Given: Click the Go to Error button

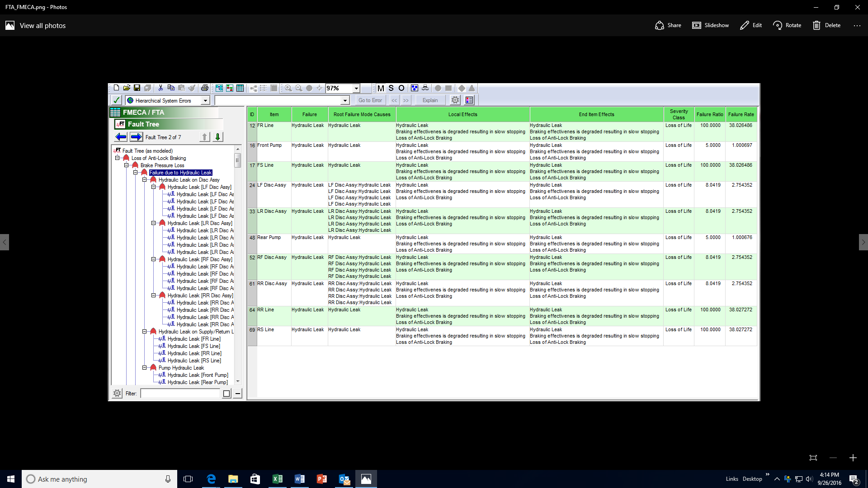Looking at the screenshot, I should 370,100.
